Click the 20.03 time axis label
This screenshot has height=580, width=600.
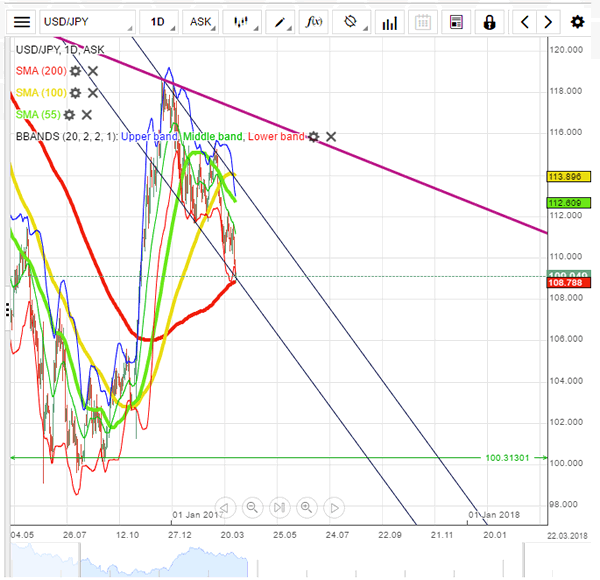pos(232,535)
